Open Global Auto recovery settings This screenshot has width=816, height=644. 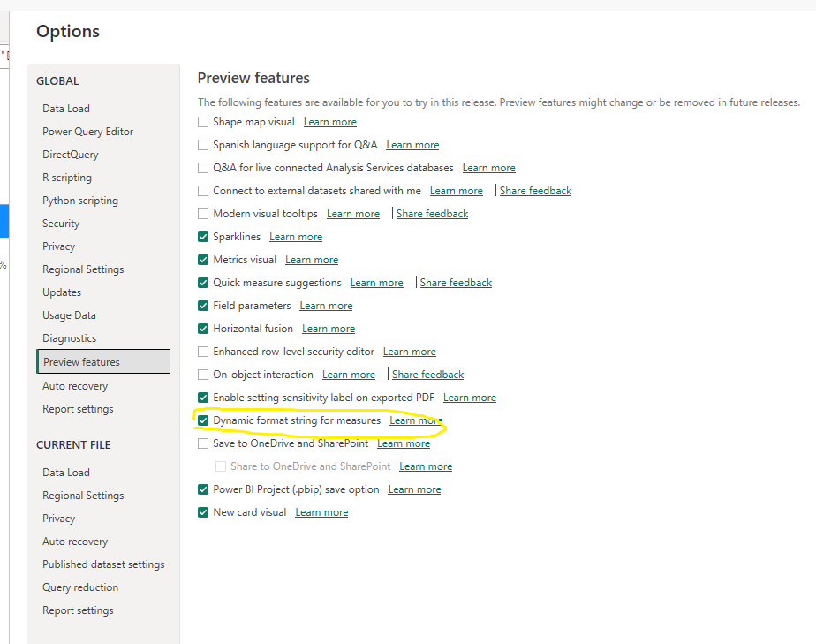tap(75, 386)
